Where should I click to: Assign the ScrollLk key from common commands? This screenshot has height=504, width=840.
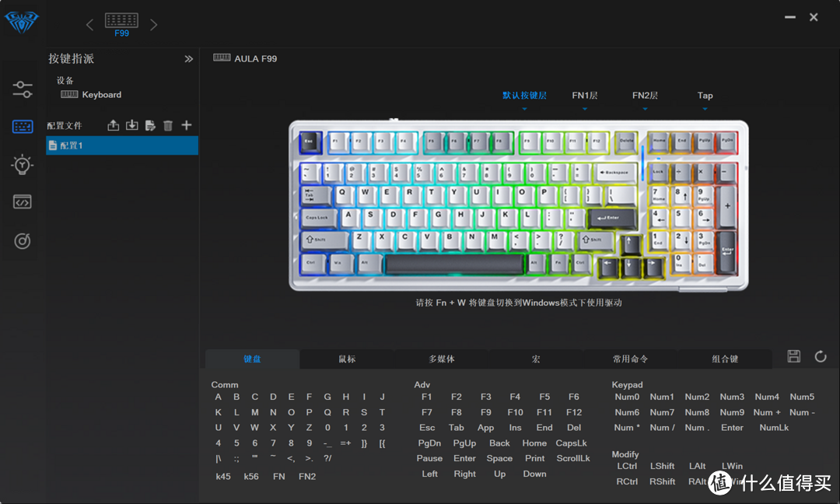click(x=573, y=458)
